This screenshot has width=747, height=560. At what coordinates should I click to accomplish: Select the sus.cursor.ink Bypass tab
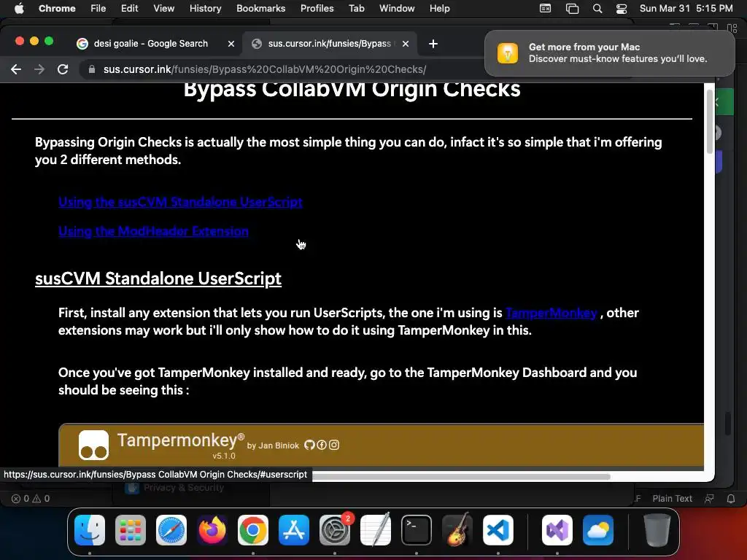pos(329,44)
